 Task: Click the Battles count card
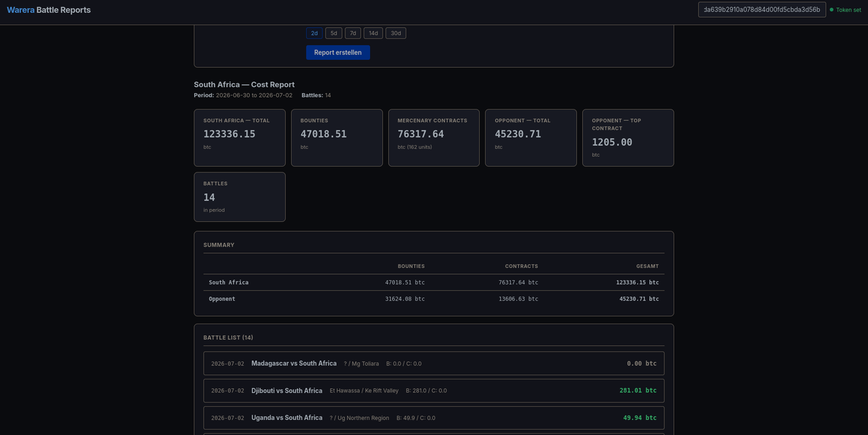point(240,197)
